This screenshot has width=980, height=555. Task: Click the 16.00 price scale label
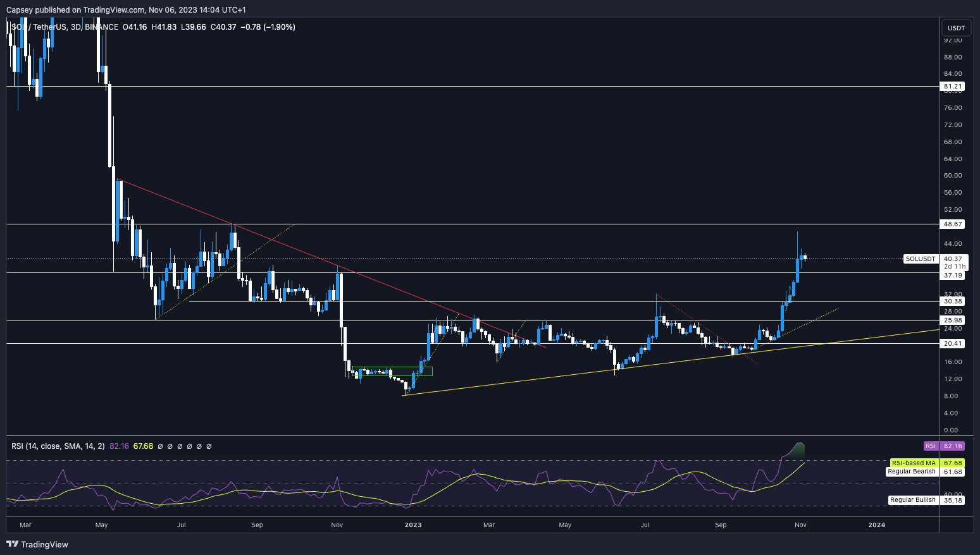[953, 362]
